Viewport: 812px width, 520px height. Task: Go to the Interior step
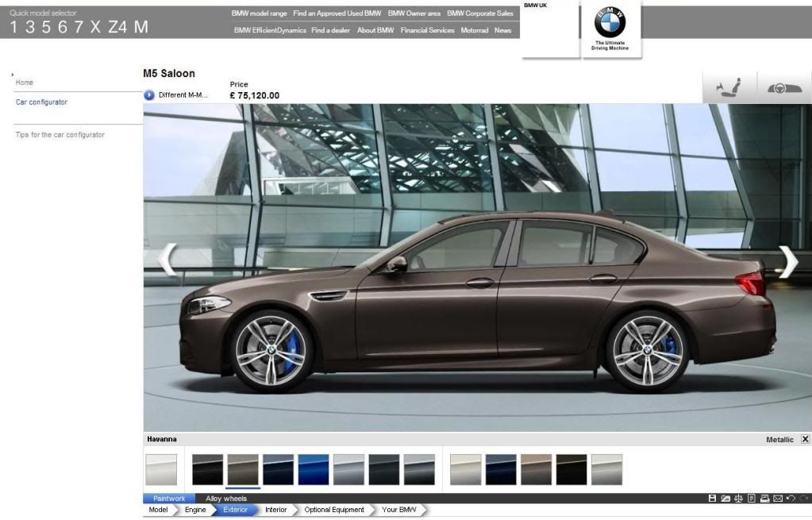pos(276,510)
